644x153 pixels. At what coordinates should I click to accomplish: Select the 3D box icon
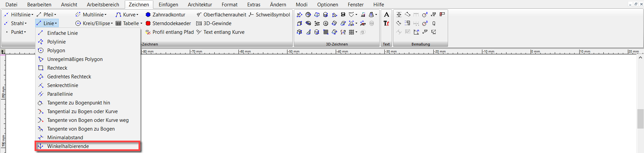click(x=299, y=23)
